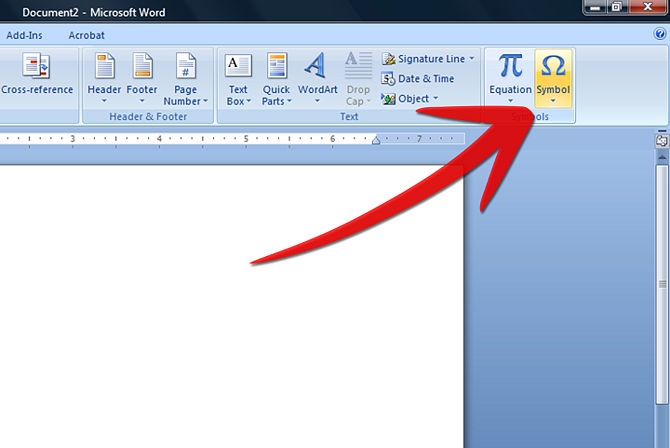Click the right indent marker on ruler

point(376,140)
